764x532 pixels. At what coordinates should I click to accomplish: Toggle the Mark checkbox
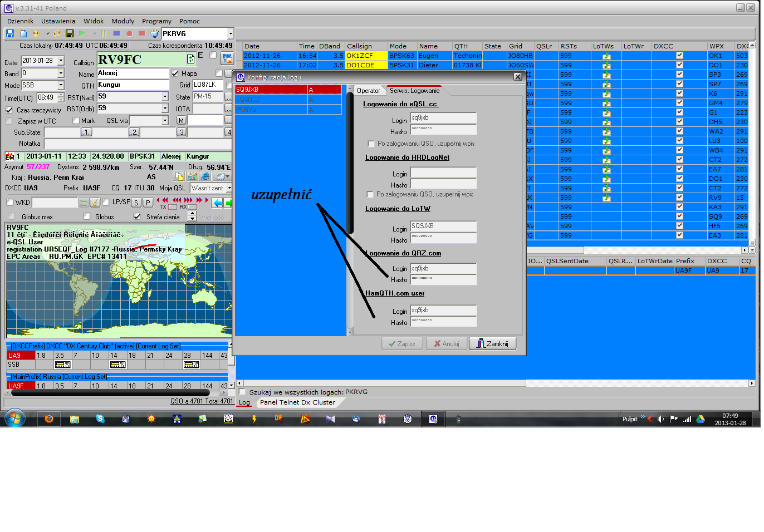[x=76, y=121]
